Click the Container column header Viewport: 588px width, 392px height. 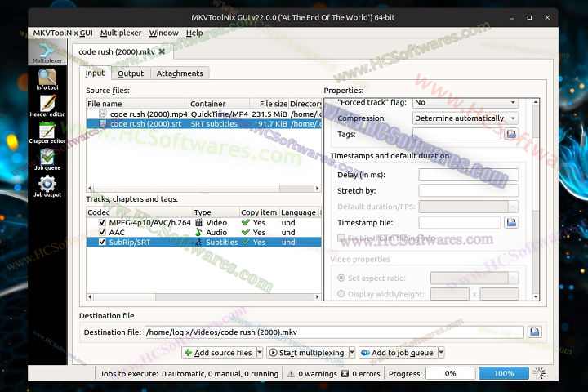tap(220, 104)
